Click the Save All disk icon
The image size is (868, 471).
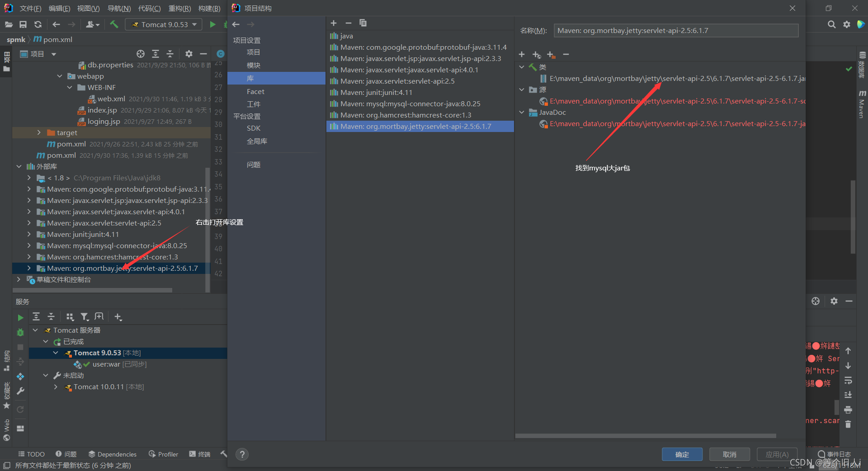point(23,24)
